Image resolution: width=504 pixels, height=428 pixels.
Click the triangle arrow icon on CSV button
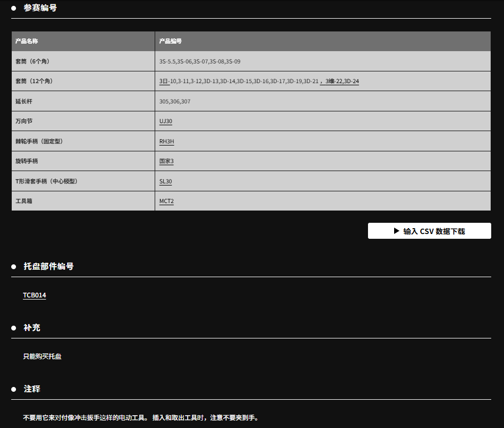396,231
